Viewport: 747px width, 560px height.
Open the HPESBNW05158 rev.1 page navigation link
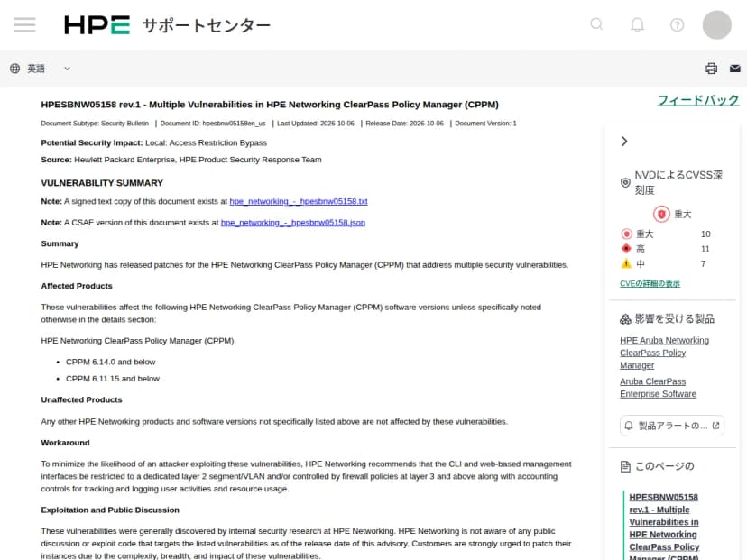[x=664, y=528]
